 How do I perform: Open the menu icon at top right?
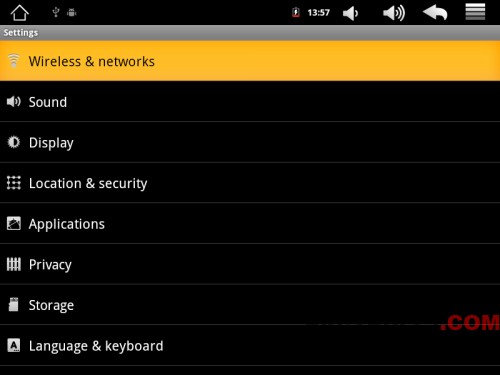pos(475,12)
